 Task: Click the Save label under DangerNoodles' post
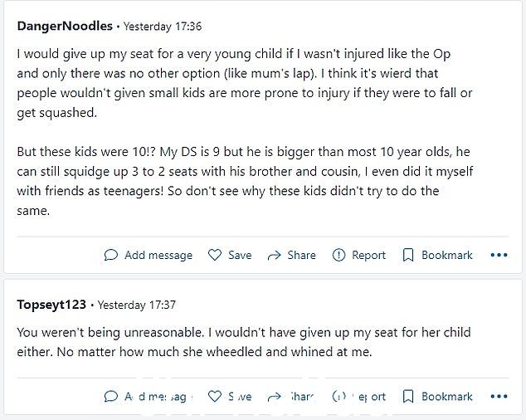[240, 255]
